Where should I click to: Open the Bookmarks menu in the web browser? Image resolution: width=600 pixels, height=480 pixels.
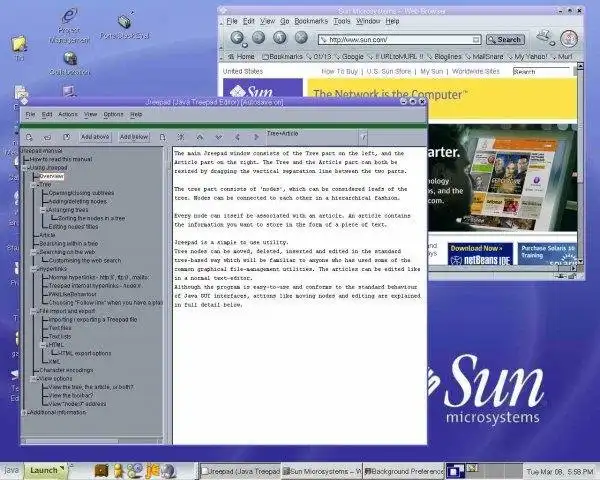[x=311, y=21]
